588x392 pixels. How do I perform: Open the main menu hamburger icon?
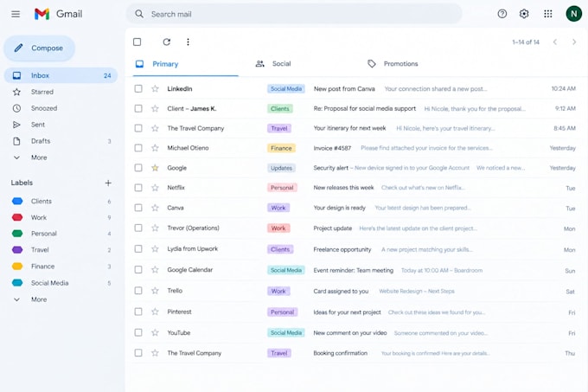(16, 14)
